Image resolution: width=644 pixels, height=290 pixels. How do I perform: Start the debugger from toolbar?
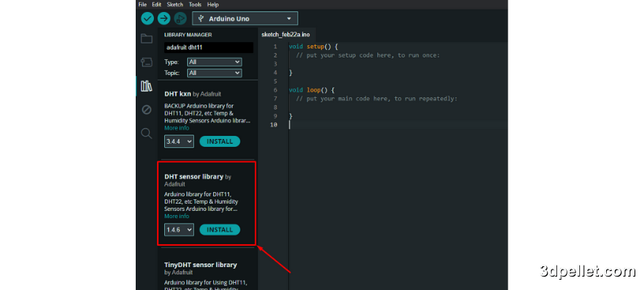[180, 18]
